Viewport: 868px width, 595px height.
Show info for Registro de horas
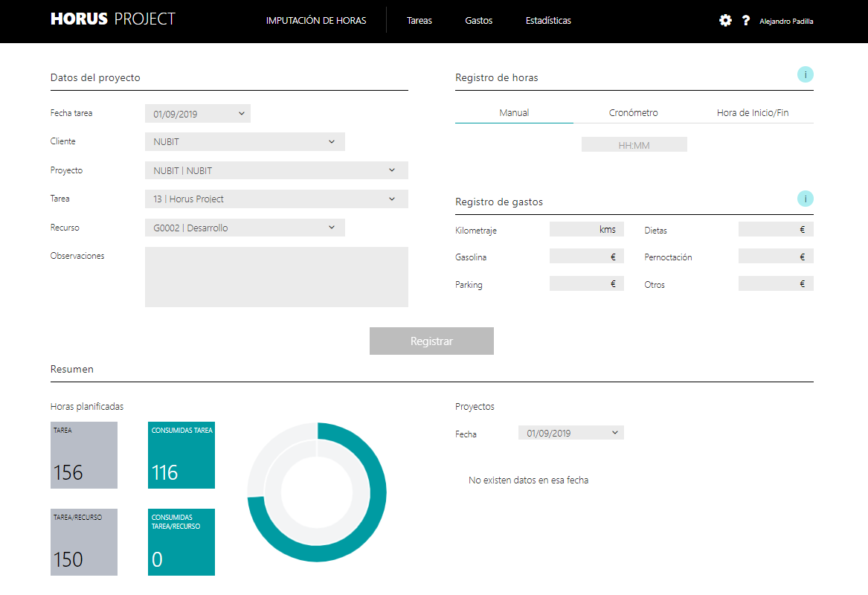click(x=805, y=74)
